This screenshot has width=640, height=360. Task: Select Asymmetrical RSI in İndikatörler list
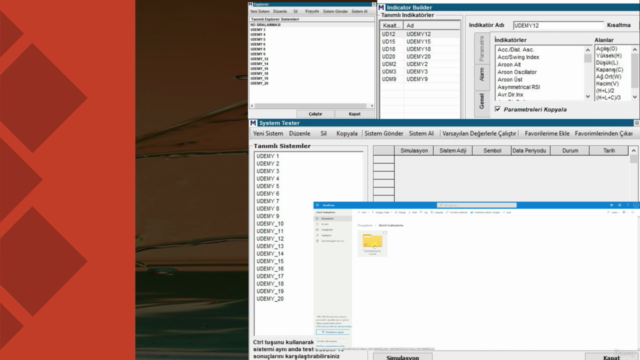point(518,87)
